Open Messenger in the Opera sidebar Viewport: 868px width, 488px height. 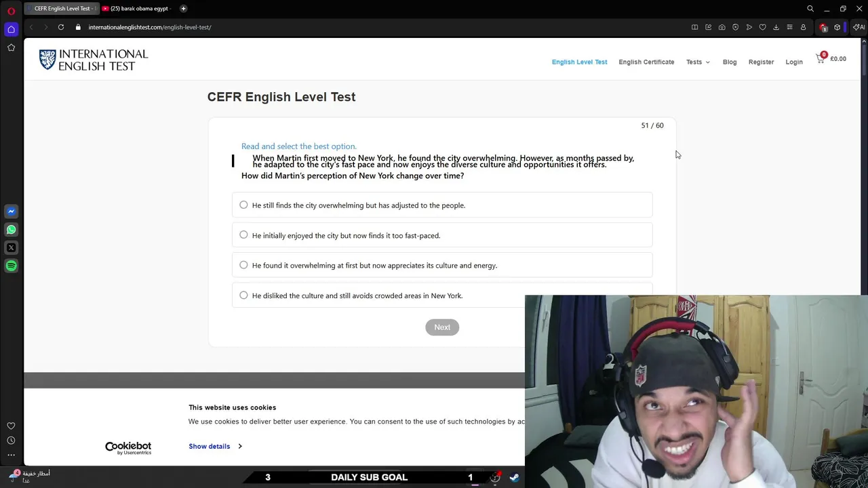tap(11, 211)
